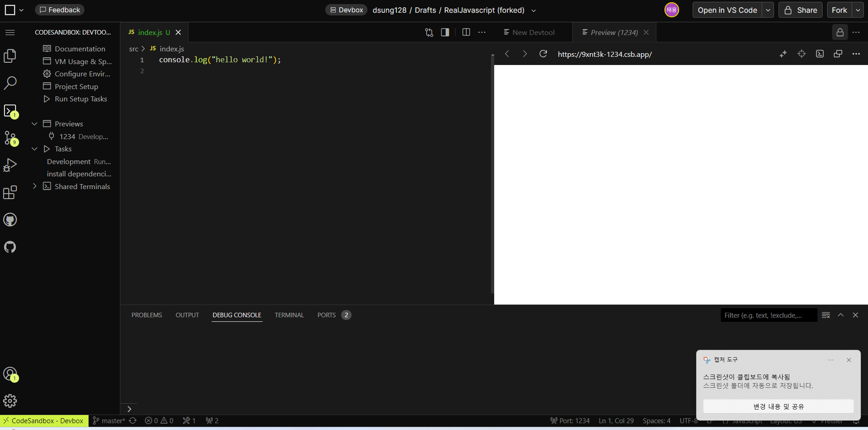The image size is (868, 430).
Task: Open the GitHub view with outlined cat icon
Action: 10,247
